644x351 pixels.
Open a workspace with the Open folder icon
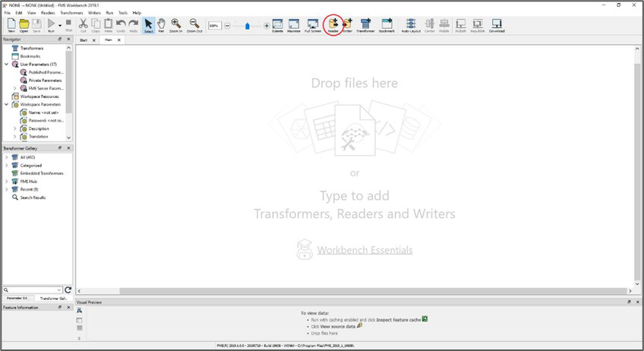24,26
